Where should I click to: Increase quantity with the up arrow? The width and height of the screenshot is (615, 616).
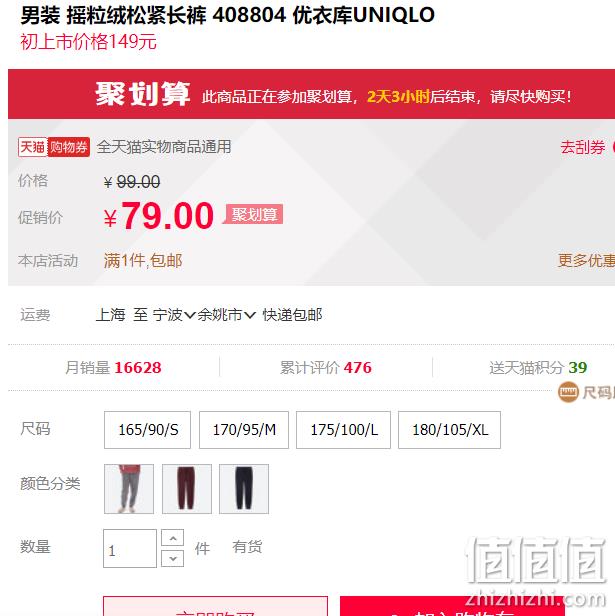pyautogui.click(x=173, y=537)
